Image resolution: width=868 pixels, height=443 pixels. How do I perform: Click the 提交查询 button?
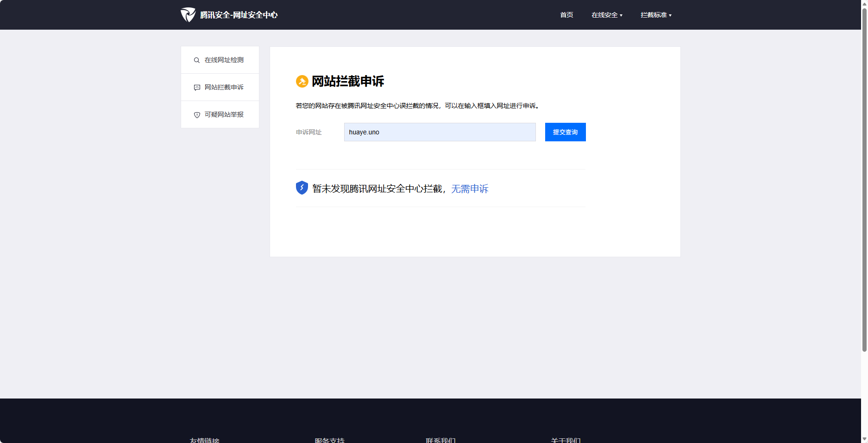(x=566, y=132)
